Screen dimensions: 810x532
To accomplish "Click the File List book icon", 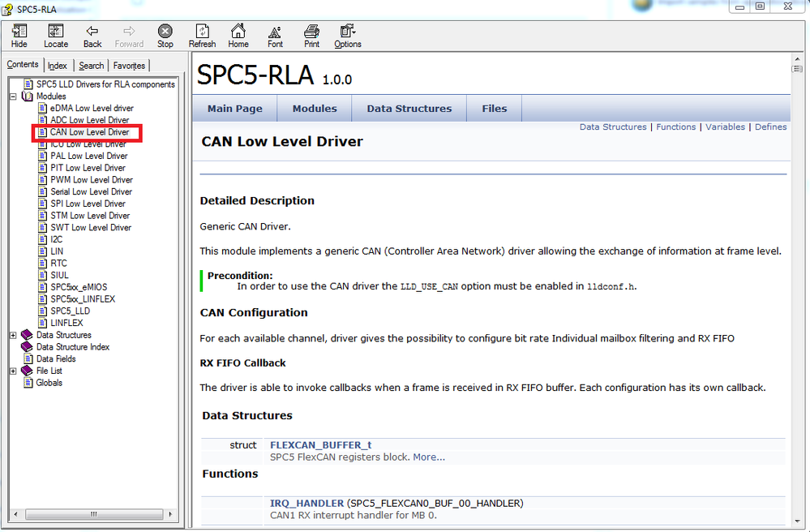I will point(27,371).
